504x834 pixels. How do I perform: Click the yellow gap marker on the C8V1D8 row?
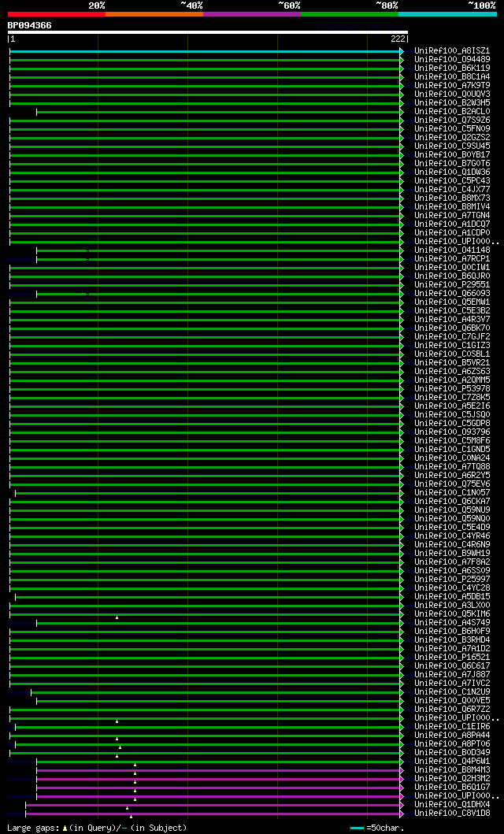131,817
